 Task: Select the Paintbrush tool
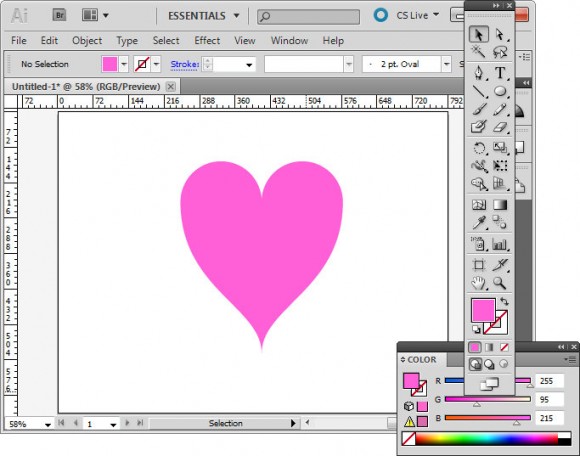point(479,109)
